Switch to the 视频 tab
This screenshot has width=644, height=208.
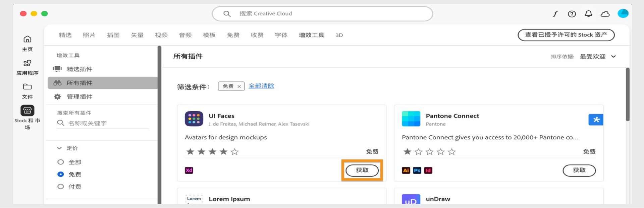(x=161, y=35)
